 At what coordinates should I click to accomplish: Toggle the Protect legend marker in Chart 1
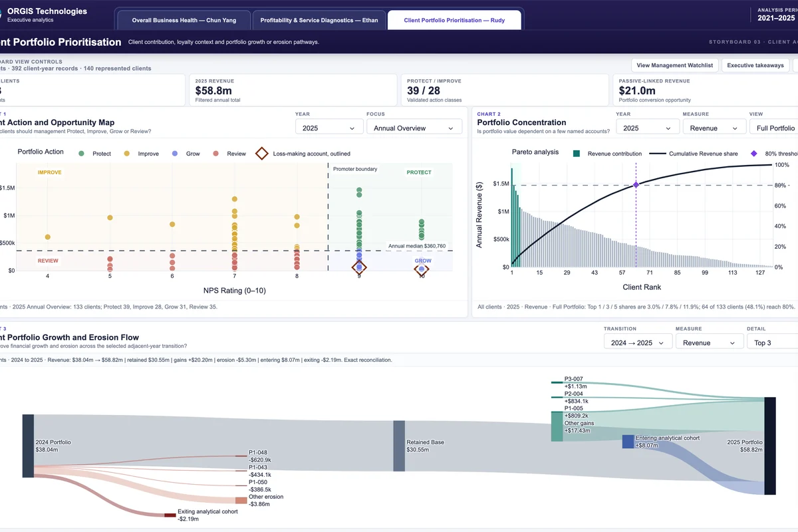point(82,154)
